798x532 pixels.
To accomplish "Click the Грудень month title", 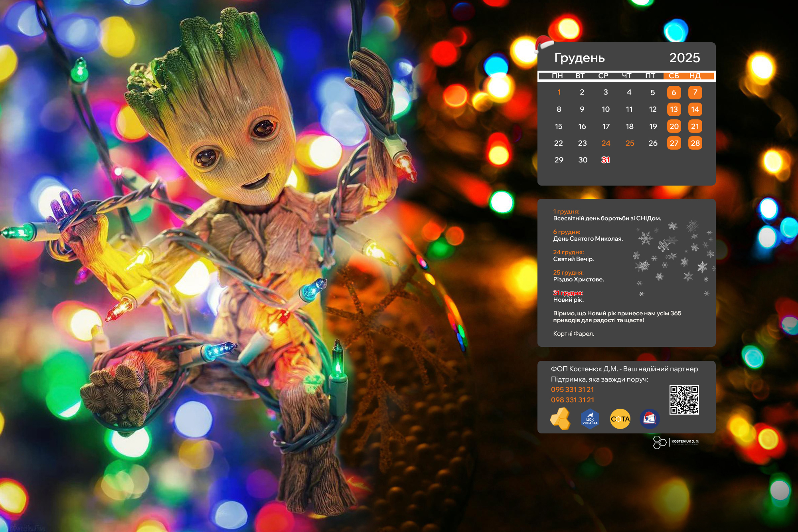I will point(579,58).
